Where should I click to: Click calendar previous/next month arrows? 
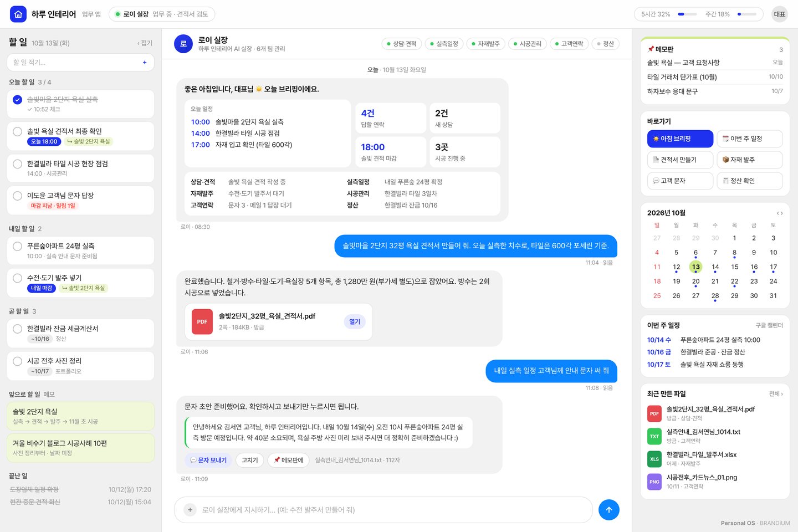pyautogui.click(x=779, y=213)
